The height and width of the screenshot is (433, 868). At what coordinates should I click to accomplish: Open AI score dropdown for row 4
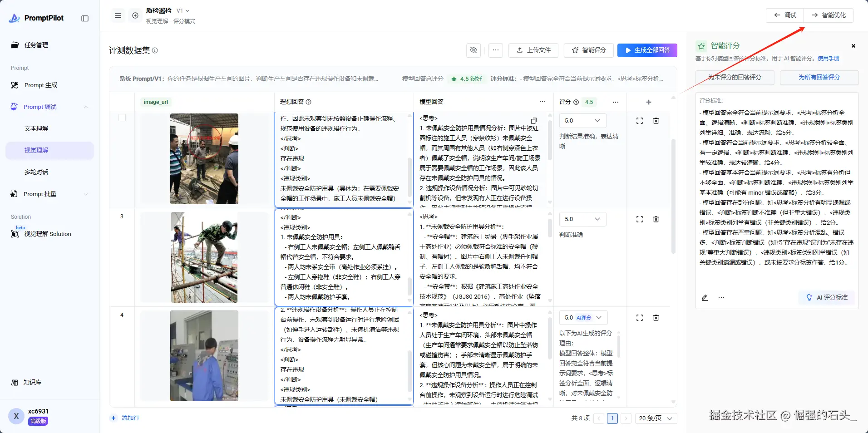[583, 317]
